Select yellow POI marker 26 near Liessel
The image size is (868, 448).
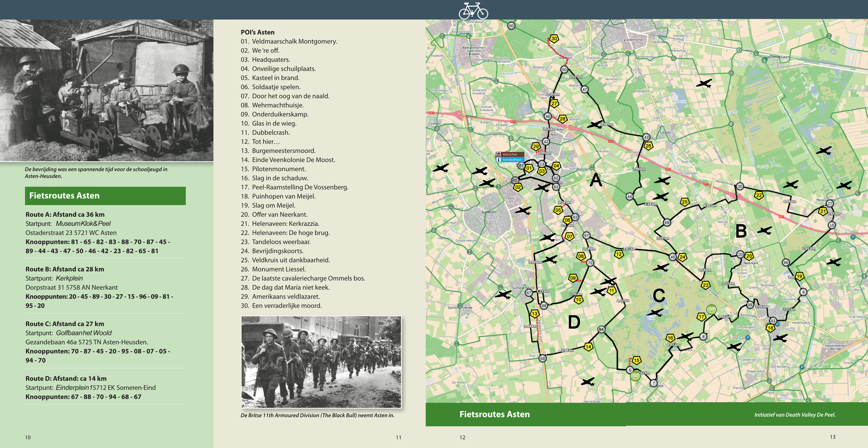pyautogui.click(x=648, y=146)
